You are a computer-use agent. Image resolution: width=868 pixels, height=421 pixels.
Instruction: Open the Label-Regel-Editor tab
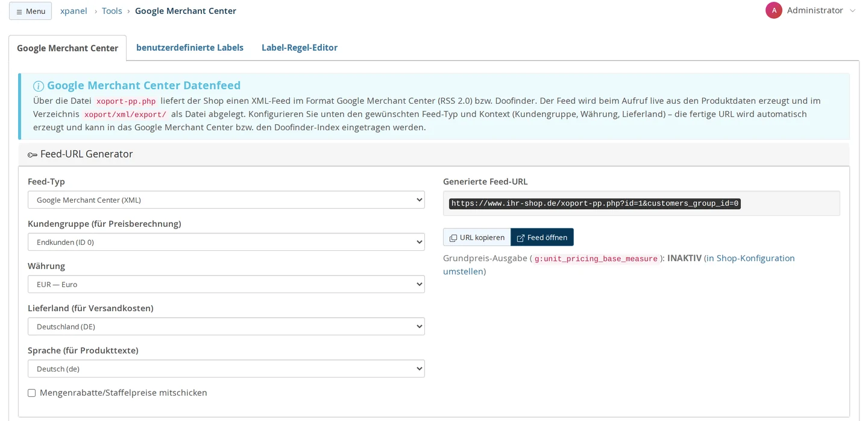[300, 48]
